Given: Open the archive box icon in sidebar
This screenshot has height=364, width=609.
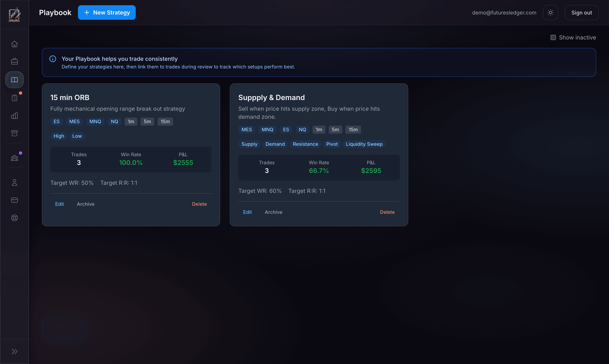Looking at the screenshot, I should 14,133.
